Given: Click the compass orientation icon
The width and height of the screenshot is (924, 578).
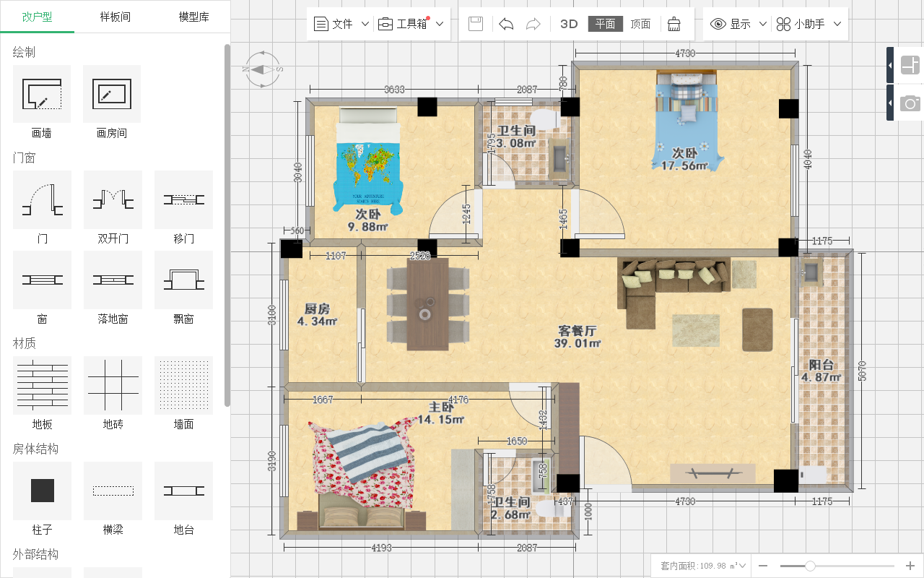Looking at the screenshot, I should point(263,69).
